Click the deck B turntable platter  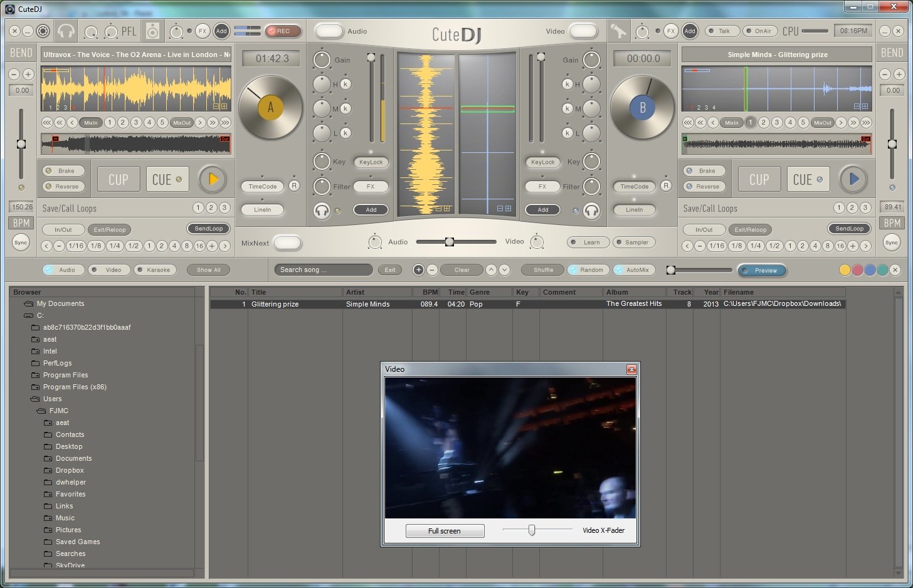point(642,108)
